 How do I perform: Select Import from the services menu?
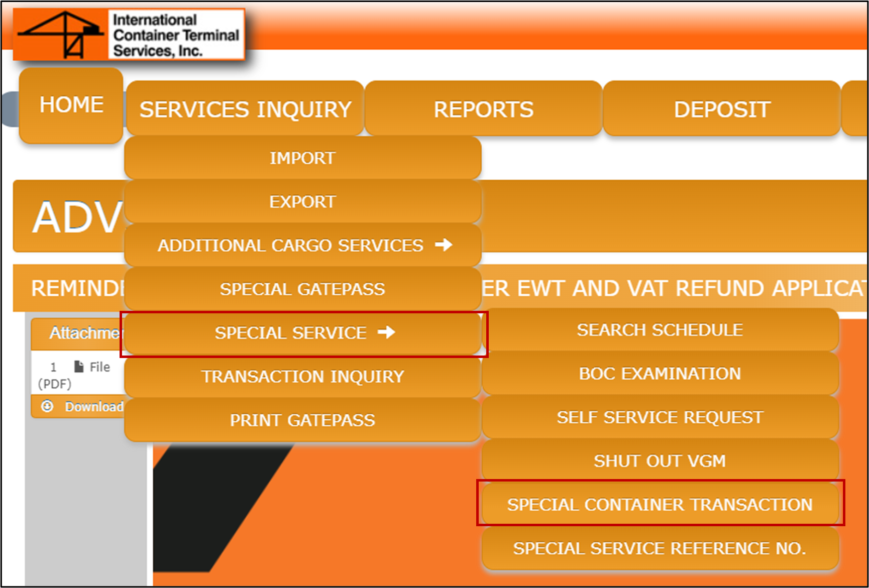[302, 158]
